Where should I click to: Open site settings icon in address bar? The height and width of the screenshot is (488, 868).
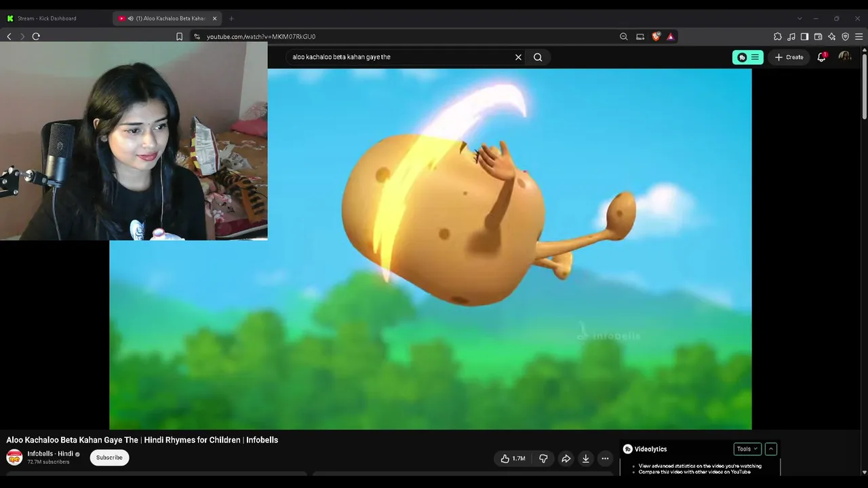[197, 37]
